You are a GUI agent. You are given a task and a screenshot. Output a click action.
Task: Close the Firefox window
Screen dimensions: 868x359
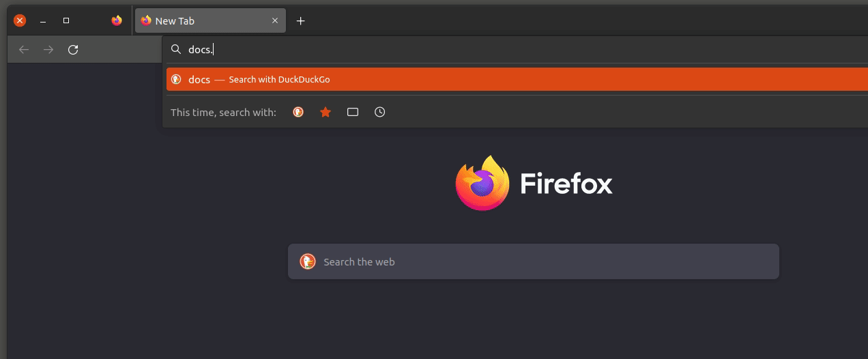(x=20, y=20)
